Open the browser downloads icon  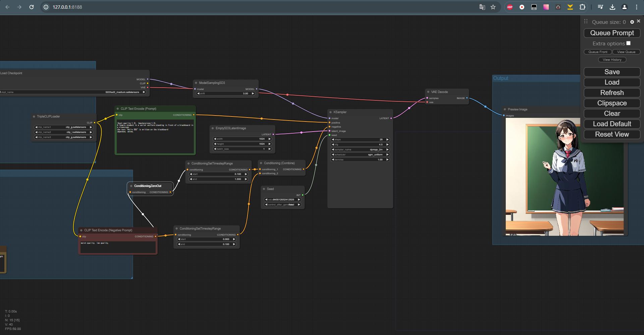click(x=612, y=7)
